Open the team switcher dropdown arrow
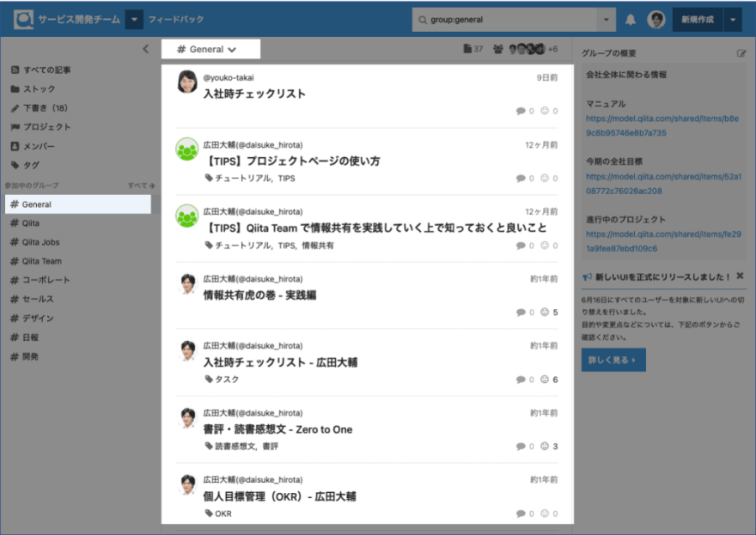This screenshot has width=756, height=535. point(134,20)
